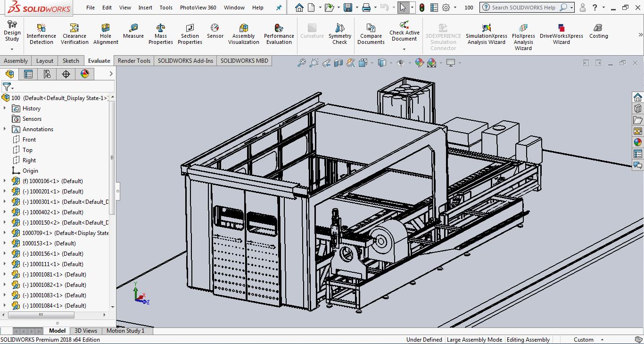Expand the History tree node

pyautogui.click(x=5, y=109)
